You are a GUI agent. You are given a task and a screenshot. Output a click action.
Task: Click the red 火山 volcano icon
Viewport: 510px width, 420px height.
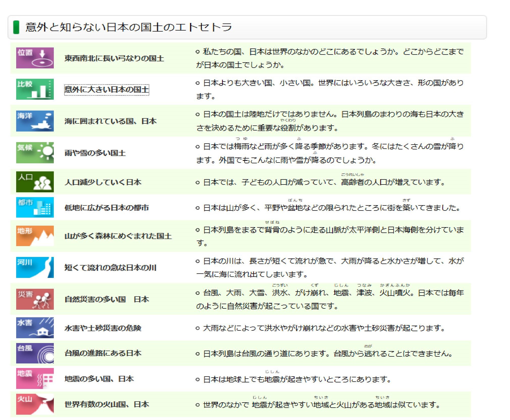pos(35,404)
